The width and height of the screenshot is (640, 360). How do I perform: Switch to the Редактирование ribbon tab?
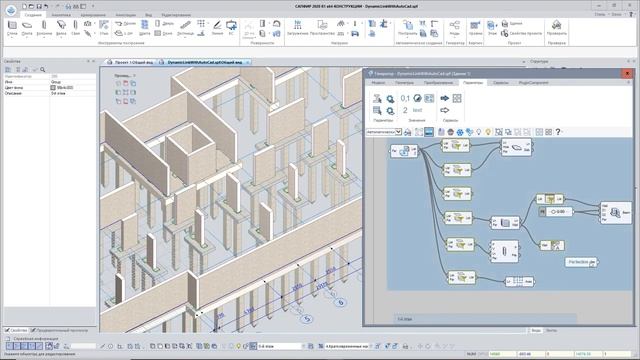coord(176,15)
